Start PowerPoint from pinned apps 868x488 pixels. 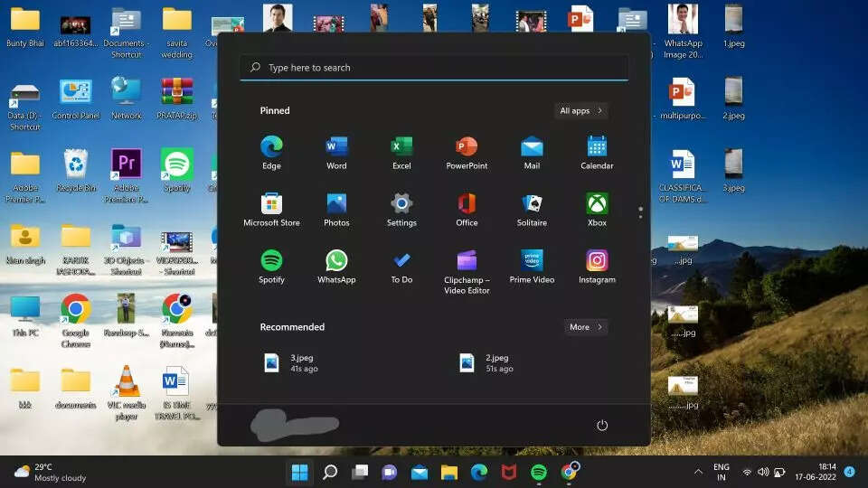[467, 153]
